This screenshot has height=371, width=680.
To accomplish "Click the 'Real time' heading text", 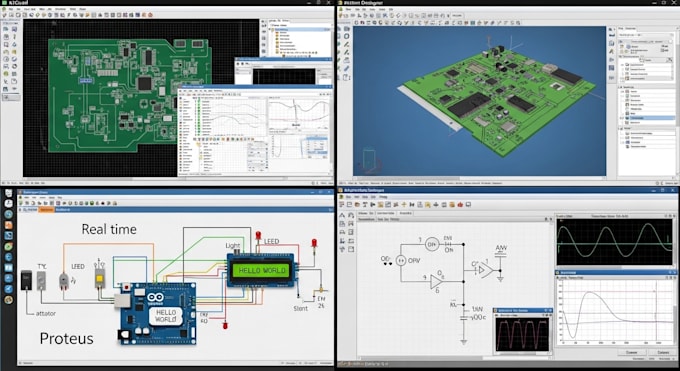I will [109, 229].
